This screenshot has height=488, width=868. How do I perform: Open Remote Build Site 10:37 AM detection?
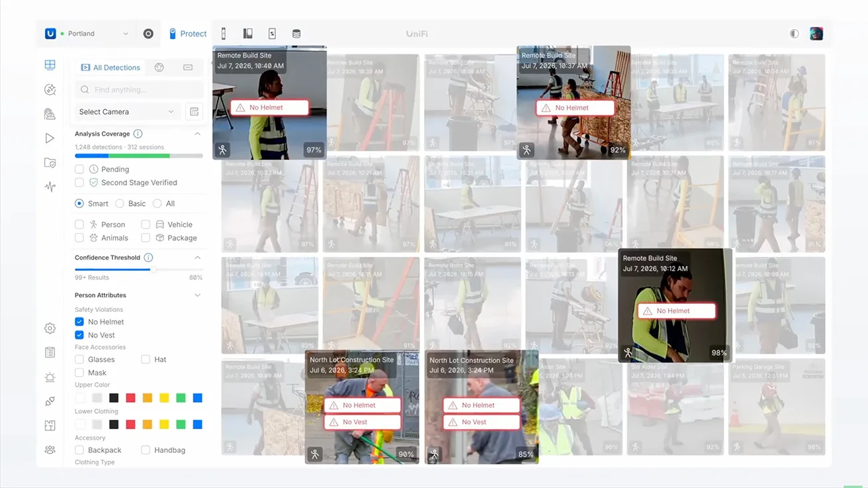click(x=574, y=103)
